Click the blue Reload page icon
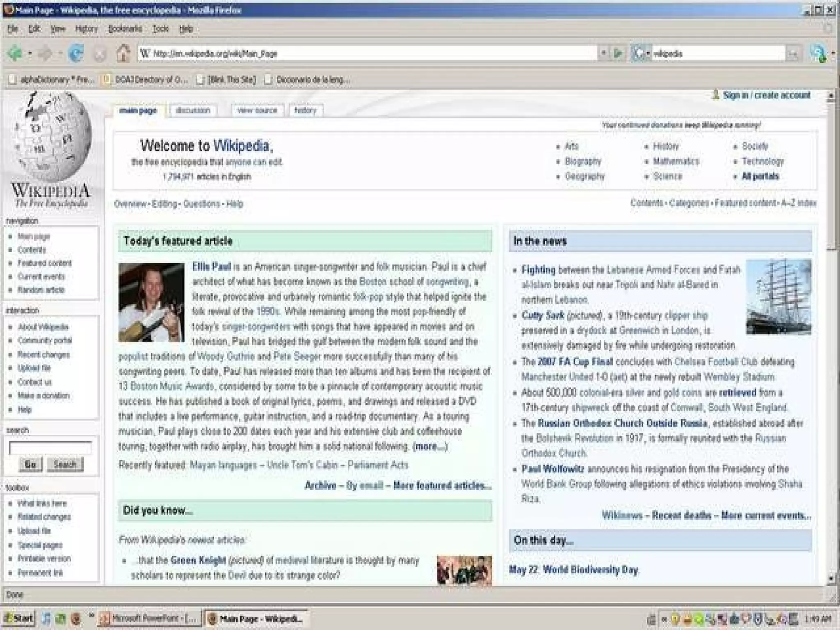 76,54
